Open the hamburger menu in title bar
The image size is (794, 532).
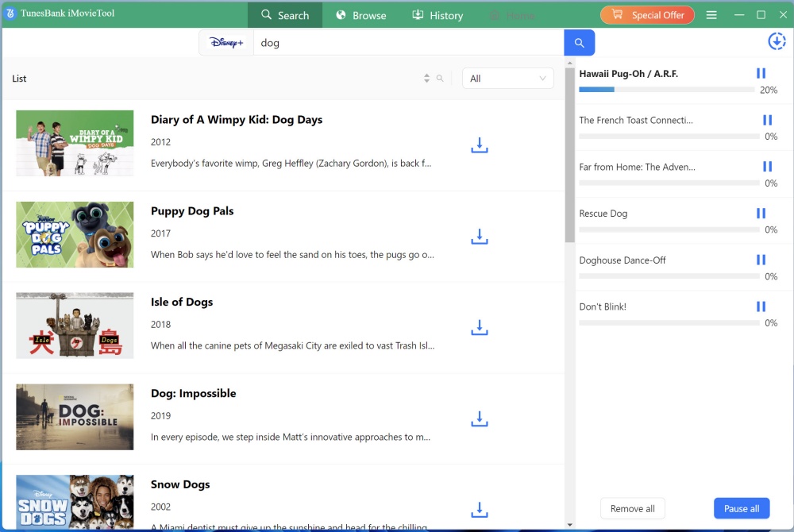click(x=711, y=15)
